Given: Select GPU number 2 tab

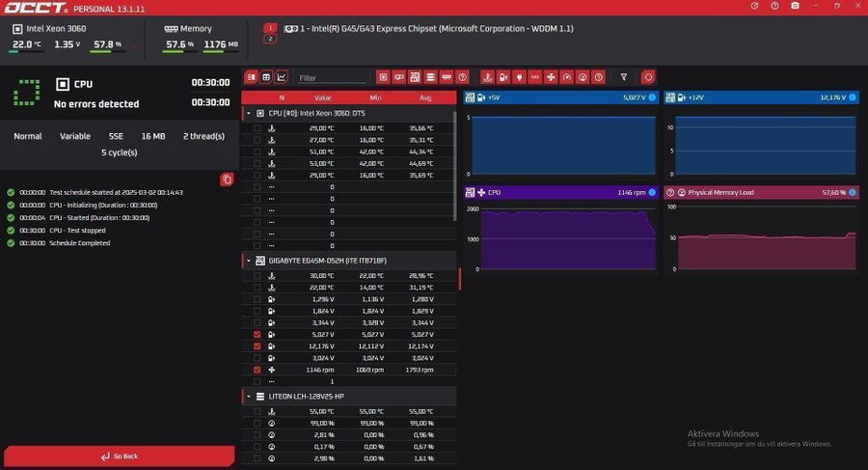Looking at the screenshot, I should 270,40.
